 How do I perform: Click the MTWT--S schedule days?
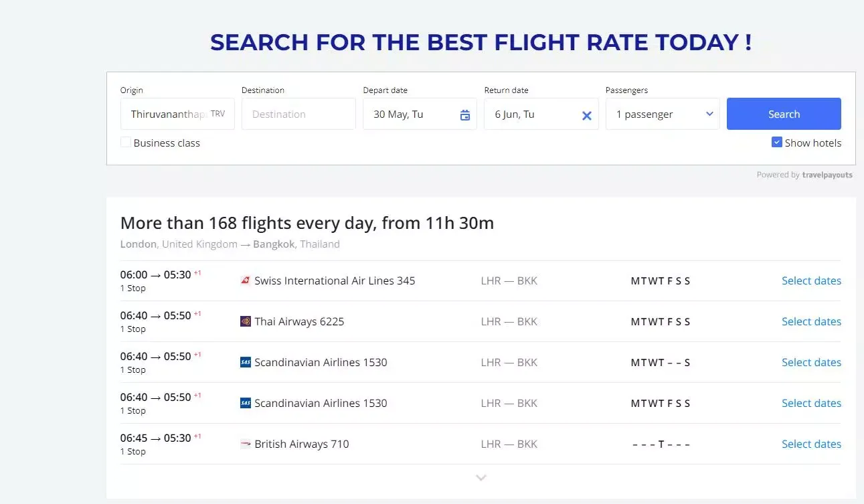[x=661, y=362]
